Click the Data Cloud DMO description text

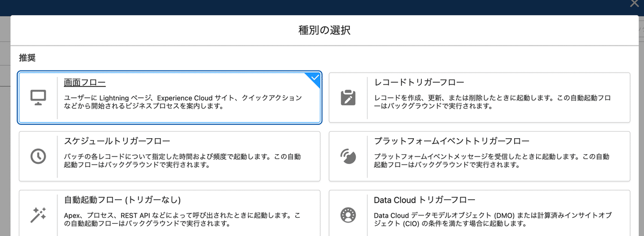pyautogui.click(x=492, y=219)
